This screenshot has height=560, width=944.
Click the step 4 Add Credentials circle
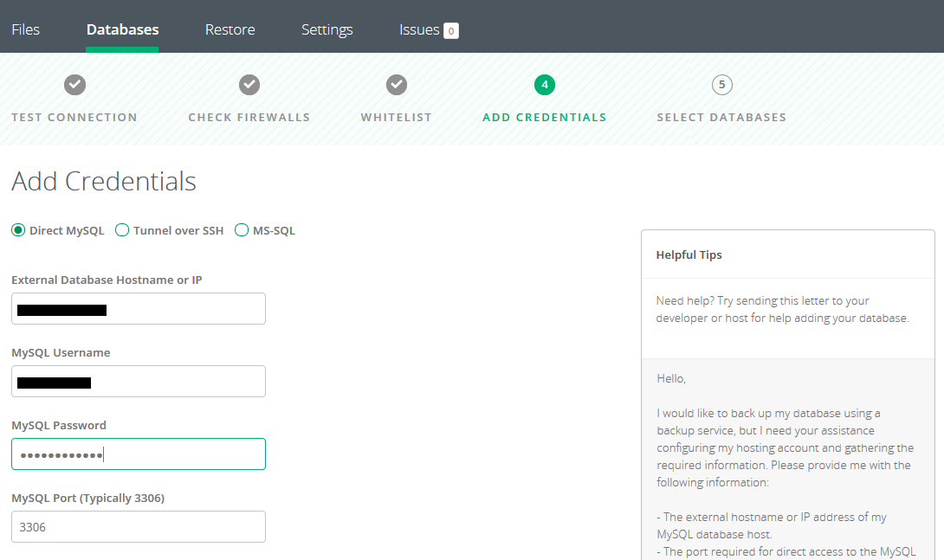coord(545,85)
